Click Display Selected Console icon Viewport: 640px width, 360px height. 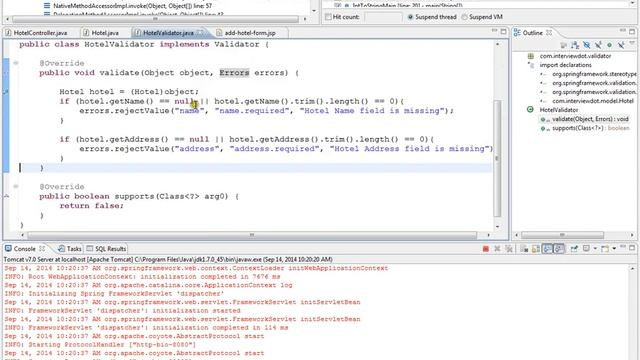pos(586,248)
